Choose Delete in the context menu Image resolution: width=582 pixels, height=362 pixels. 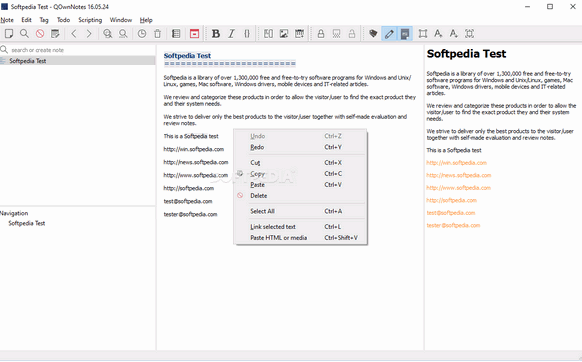tap(301, 196)
